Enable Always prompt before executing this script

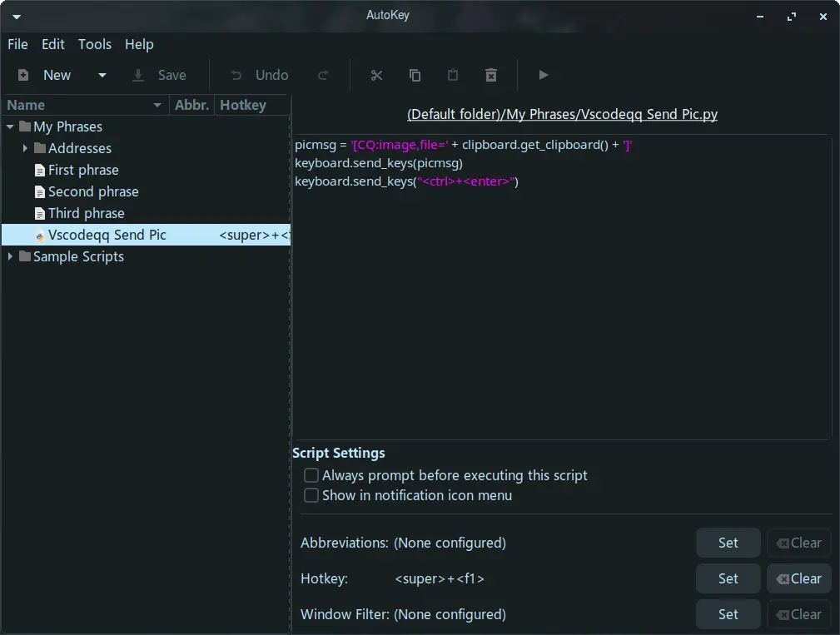point(311,475)
